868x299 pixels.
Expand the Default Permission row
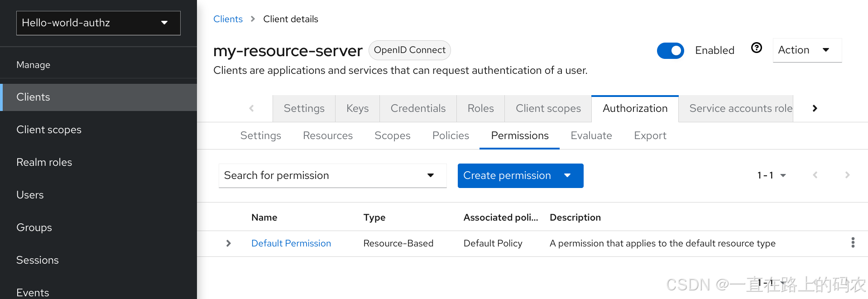(228, 243)
